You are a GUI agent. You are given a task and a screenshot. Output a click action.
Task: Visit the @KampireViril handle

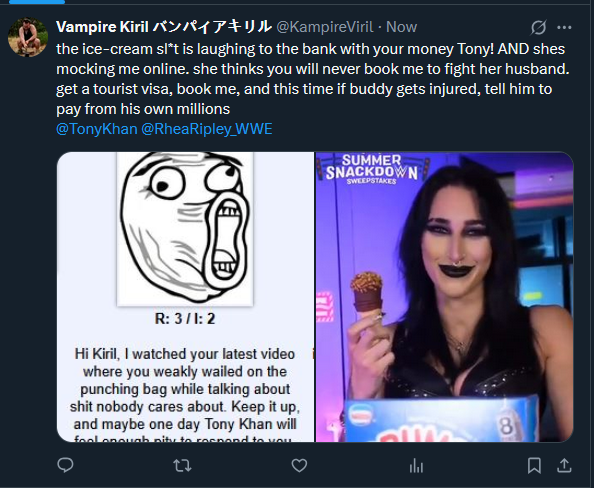325,27
